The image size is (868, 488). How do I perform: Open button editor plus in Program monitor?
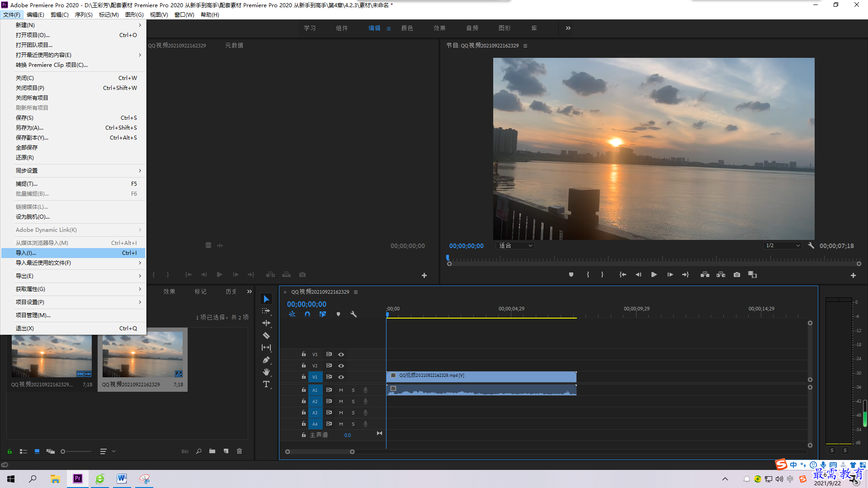coord(853,275)
